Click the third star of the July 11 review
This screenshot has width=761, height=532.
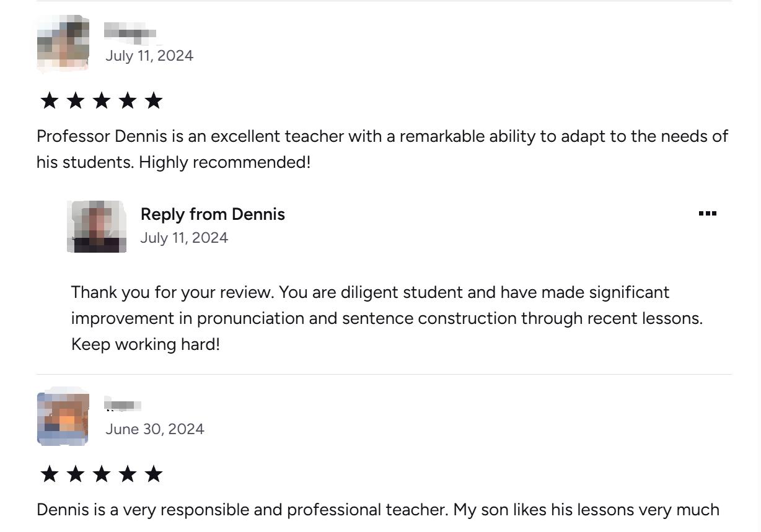pyautogui.click(x=101, y=100)
